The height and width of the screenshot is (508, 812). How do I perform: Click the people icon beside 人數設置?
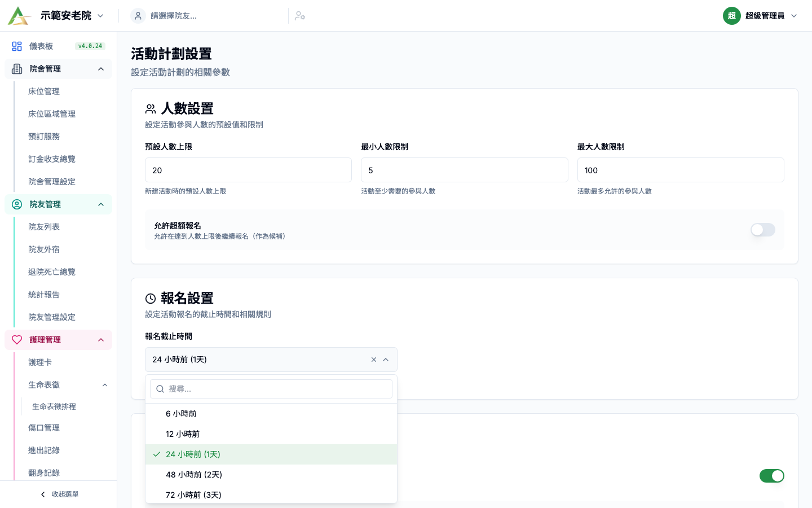pyautogui.click(x=151, y=109)
